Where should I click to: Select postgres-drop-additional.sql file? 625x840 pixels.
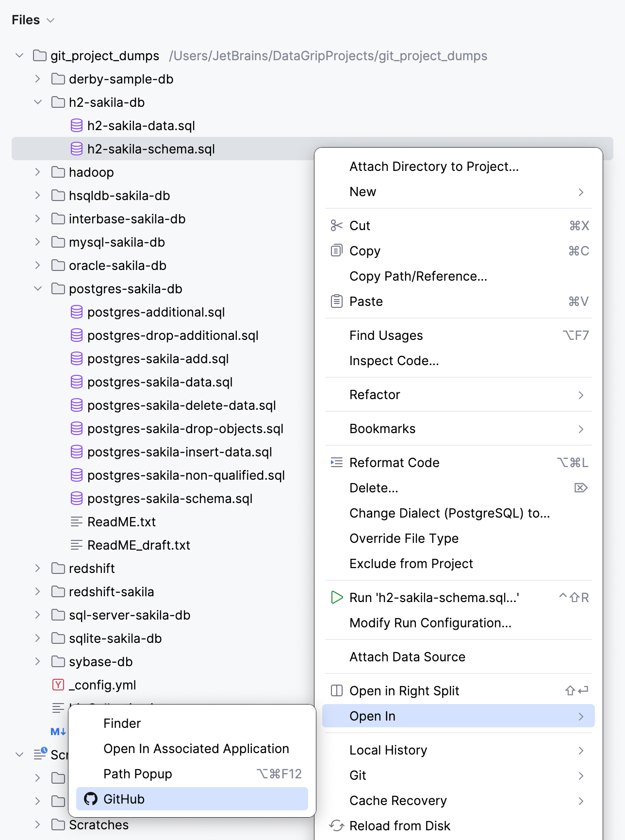pos(173,336)
